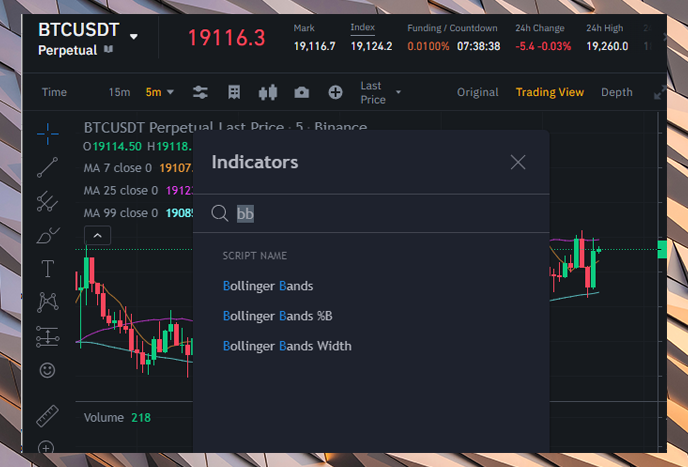Expand chart to fullscreen arrows icon
The width and height of the screenshot is (688, 467).
coord(659,93)
